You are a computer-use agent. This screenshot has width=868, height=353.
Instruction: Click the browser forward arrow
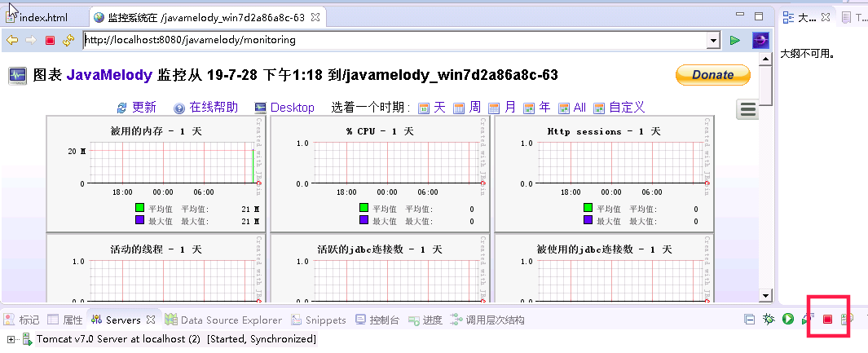pos(31,41)
